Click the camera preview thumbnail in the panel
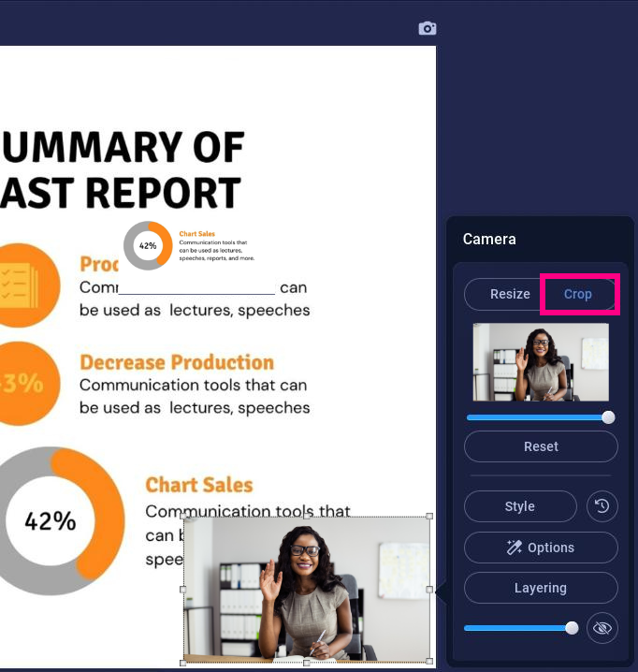The width and height of the screenshot is (638, 672). pyautogui.click(x=541, y=362)
